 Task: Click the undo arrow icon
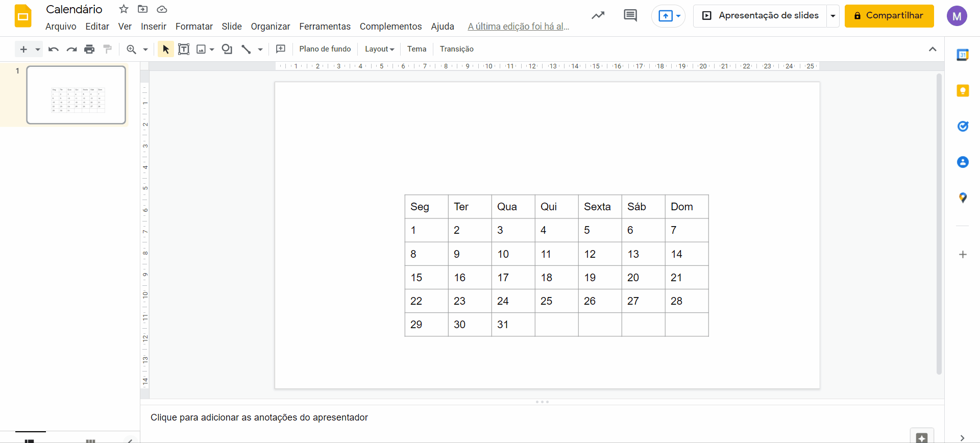coord(53,49)
